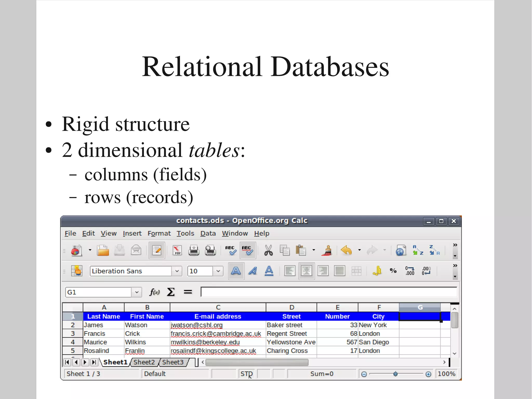This screenshot has width=532, height=399.
Task: Open the File menu
Action: coord(70,233)
